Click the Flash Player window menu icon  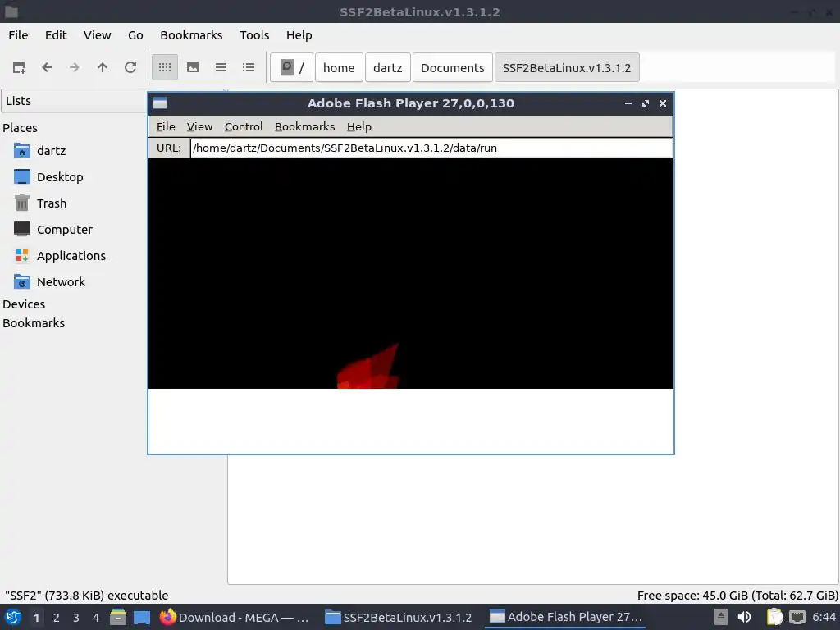(160, 103)
